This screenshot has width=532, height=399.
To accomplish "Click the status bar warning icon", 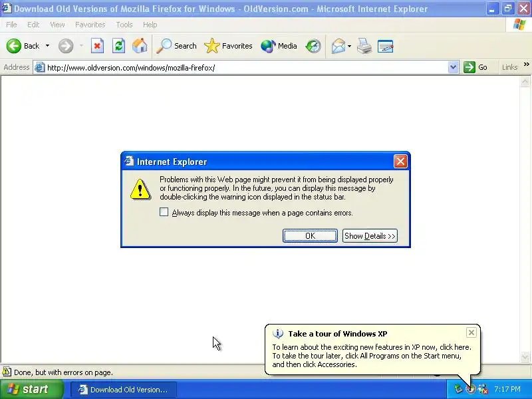I will pos(7,372).
